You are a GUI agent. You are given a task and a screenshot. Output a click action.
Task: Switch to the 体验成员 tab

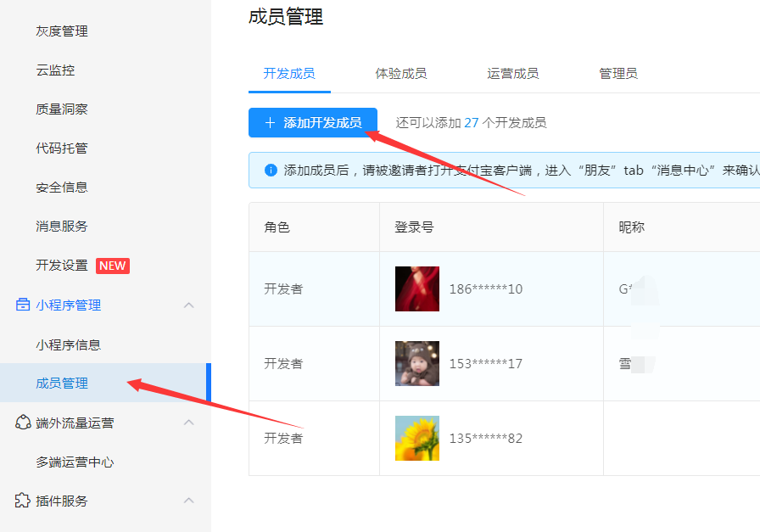400,74
